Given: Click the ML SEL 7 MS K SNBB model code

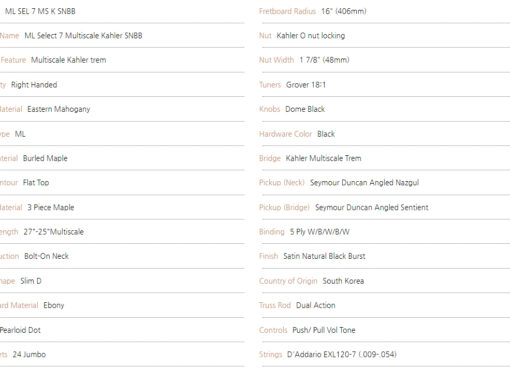Looking at the screenshot, I should point(40,11).
